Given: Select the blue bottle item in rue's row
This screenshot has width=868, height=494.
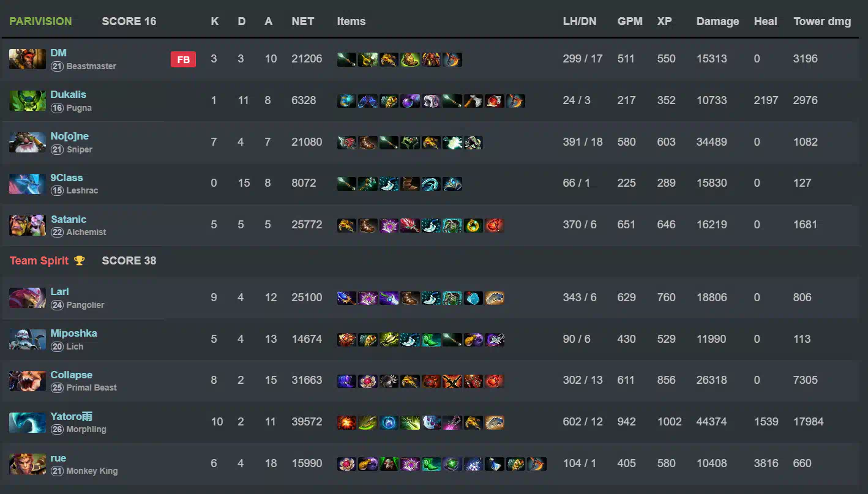Looking at the screenshot, I should coord(495,463).
